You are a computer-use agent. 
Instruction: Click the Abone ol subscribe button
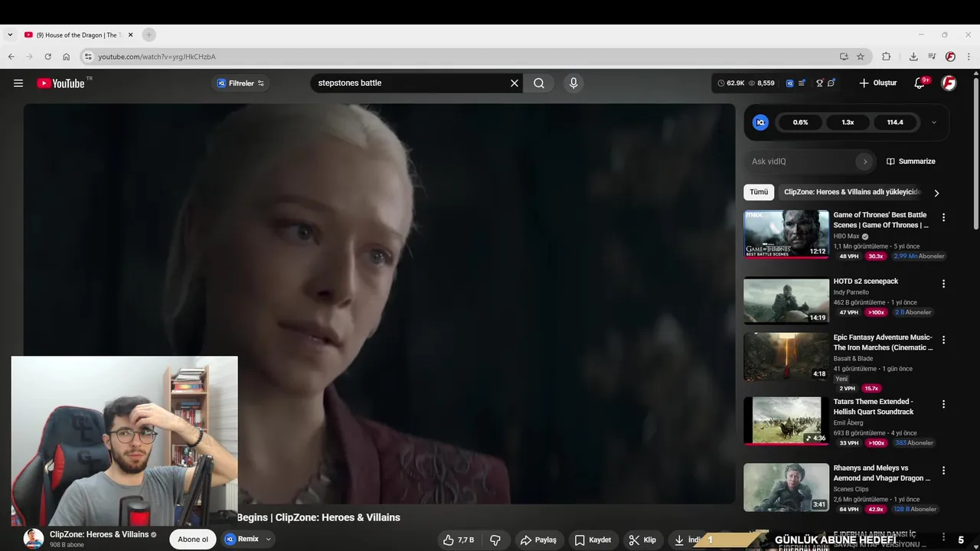tap(193, 540)
